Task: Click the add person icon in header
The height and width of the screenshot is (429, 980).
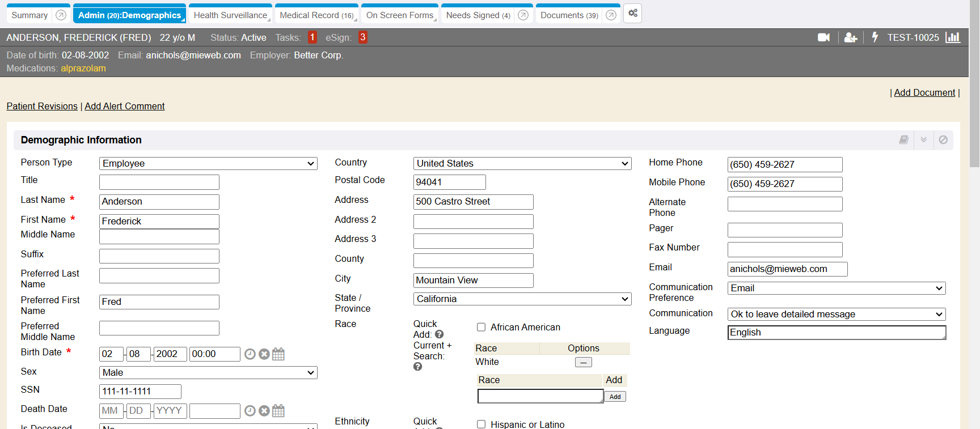Action: click(x=850, y=37)
